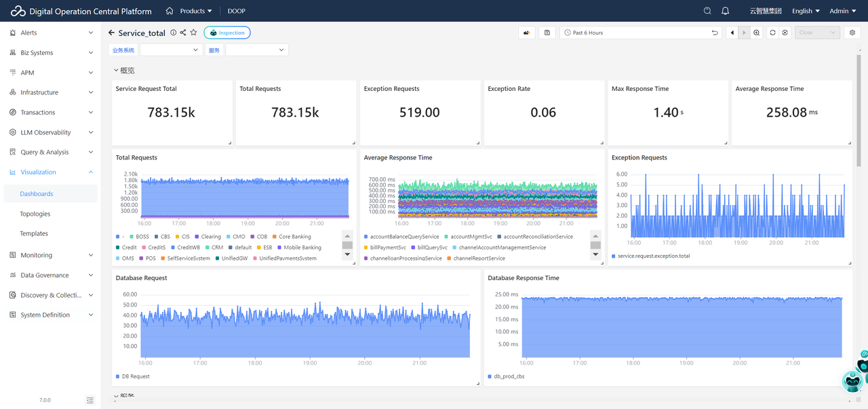Open the 服务 filter dropdown
Image resolution: width=868 pixels, height=409 pixels.
[x=257, y=50]
